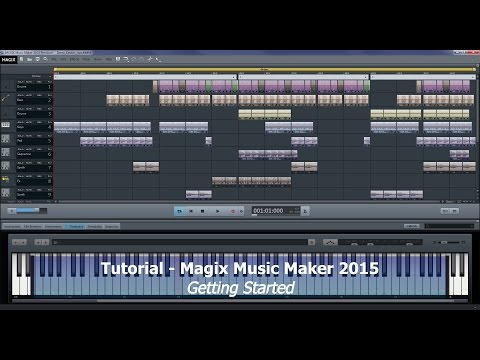The width and height of the screenshot is (480, 360).
Task: Adjust the blue master volume slider
Action: [x=31, y=211]
